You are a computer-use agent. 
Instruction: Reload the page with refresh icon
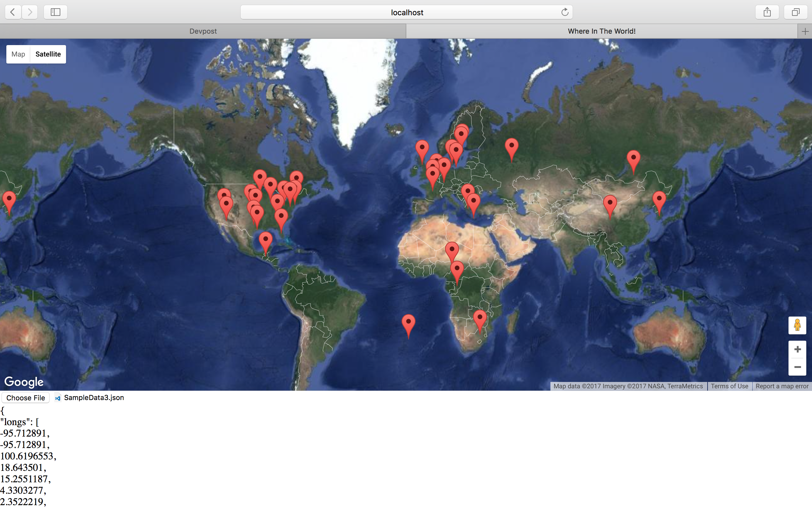click(564, 12)
